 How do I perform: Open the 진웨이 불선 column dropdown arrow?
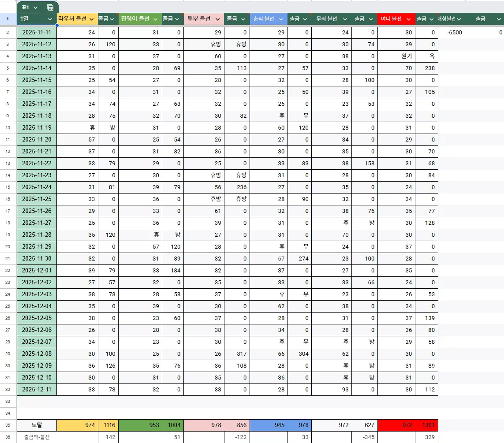[155, 19]
